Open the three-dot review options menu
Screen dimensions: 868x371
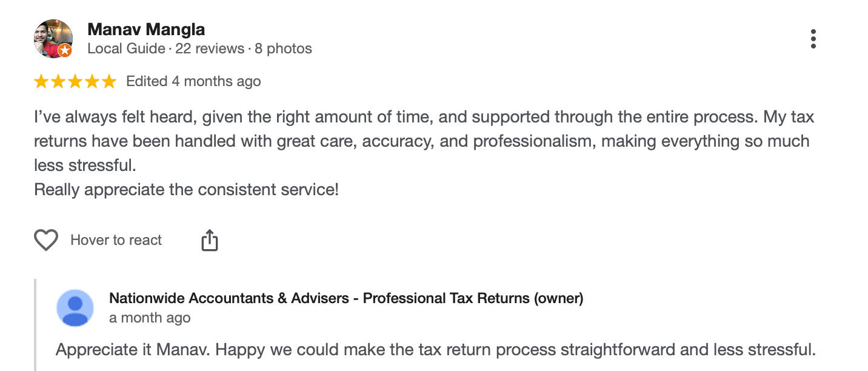tap(813, 39)
